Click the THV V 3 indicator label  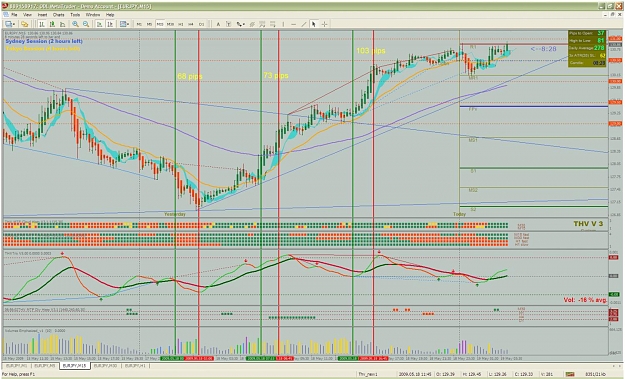(x=588, y=224)
